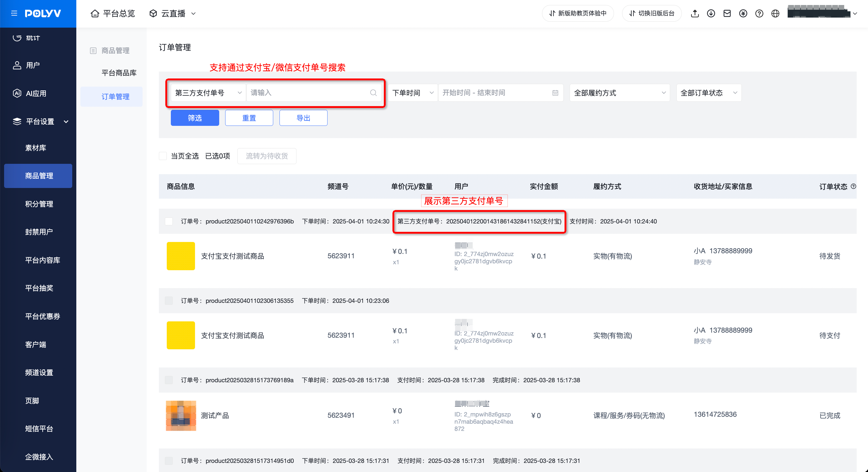This screenshot has height=472, width=868.
Task: Open the 第三方支付单号 search-type dropdown
Action: (x=208, y=93)
